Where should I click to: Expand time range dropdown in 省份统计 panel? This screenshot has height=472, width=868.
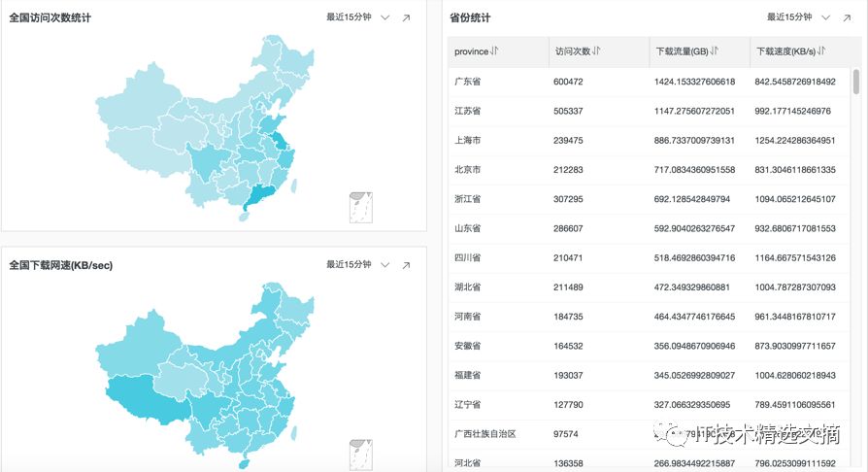click(x=826, y=17)
